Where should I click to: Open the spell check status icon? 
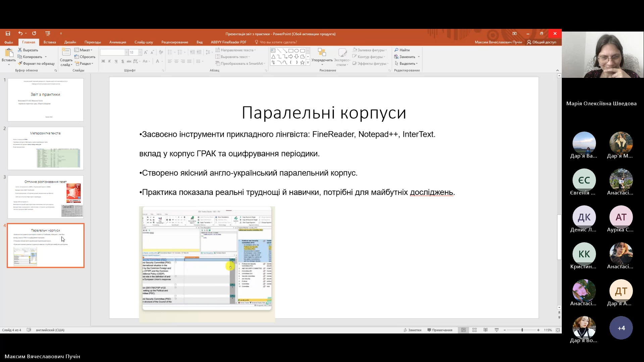pyautogui.click(x=29, y=330)
